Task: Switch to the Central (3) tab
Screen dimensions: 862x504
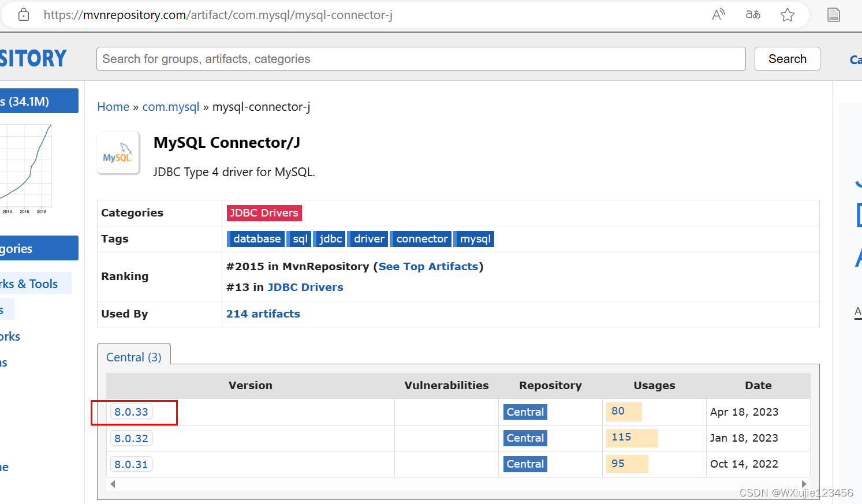Action: [134, 357]
